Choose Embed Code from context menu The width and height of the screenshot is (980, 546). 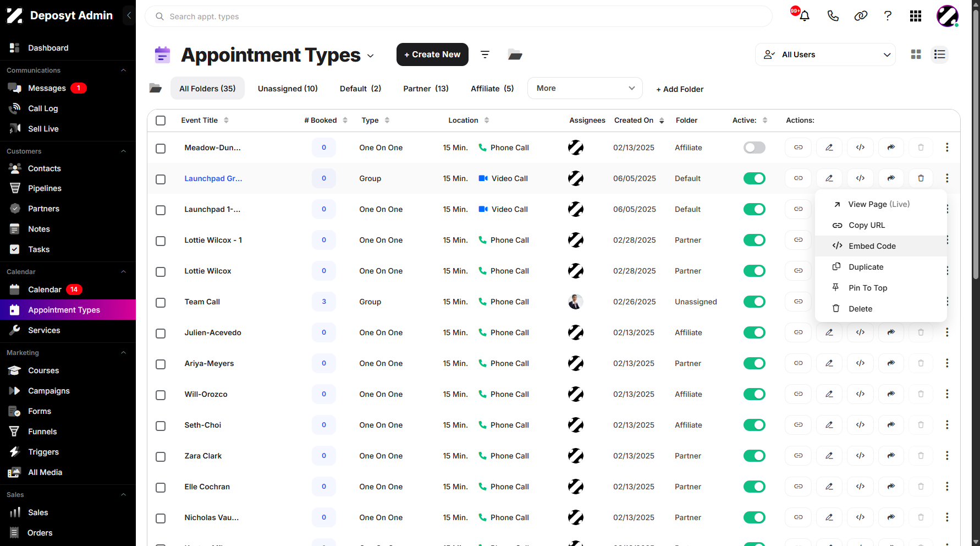click(880, 246)
